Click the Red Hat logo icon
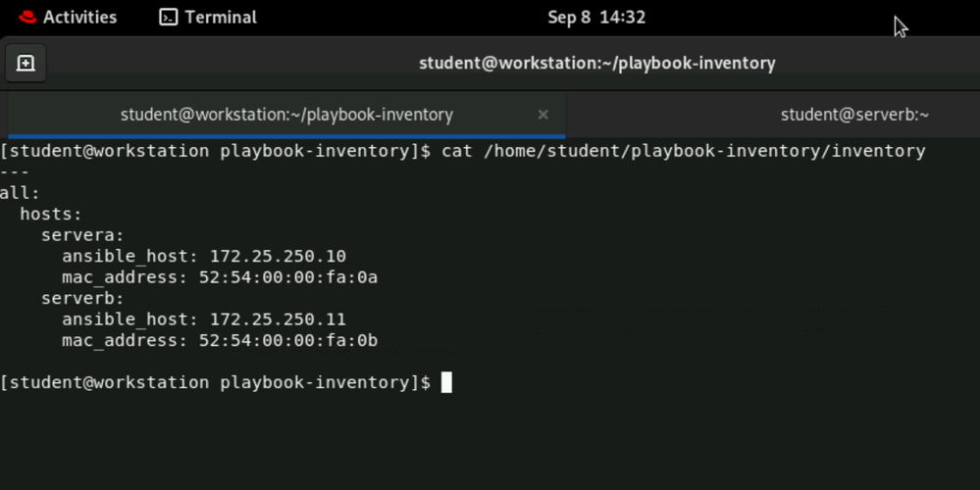This screenshot has width=980, height=490. (x=27, y=17)
